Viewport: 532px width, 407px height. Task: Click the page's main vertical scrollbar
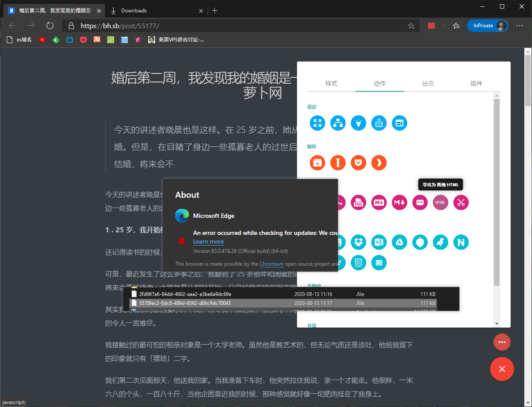(x=528, y=81)
